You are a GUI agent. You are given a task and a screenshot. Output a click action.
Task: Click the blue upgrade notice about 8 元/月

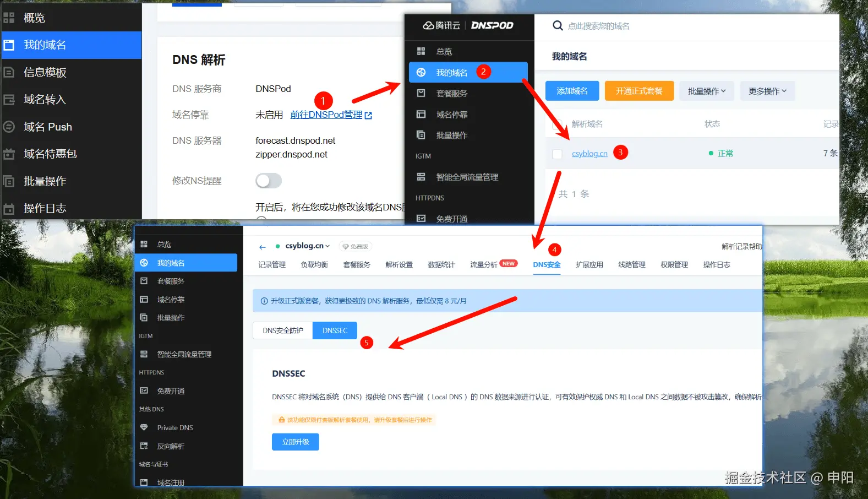(507, 301)
